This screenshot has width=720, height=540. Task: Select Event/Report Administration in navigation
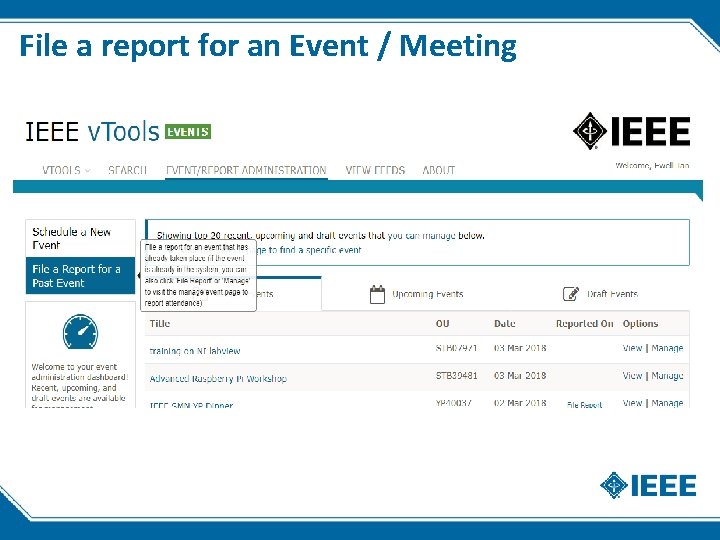[246, 170]
